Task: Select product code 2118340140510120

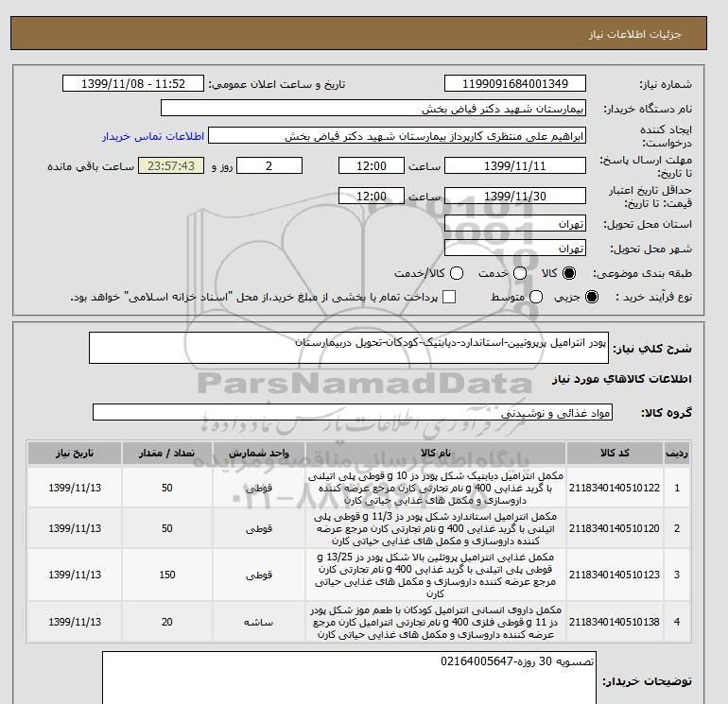Action: coord(615,528)
